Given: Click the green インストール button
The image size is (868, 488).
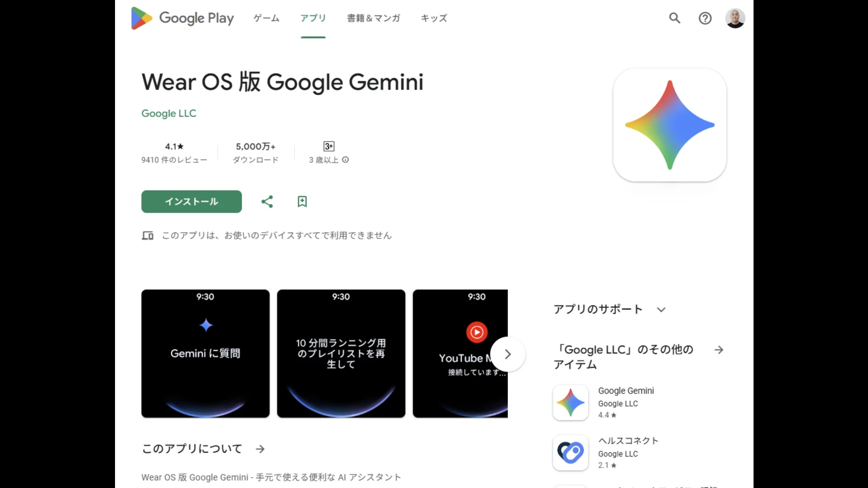Looking at the screenshot, I should pos(192,202).
